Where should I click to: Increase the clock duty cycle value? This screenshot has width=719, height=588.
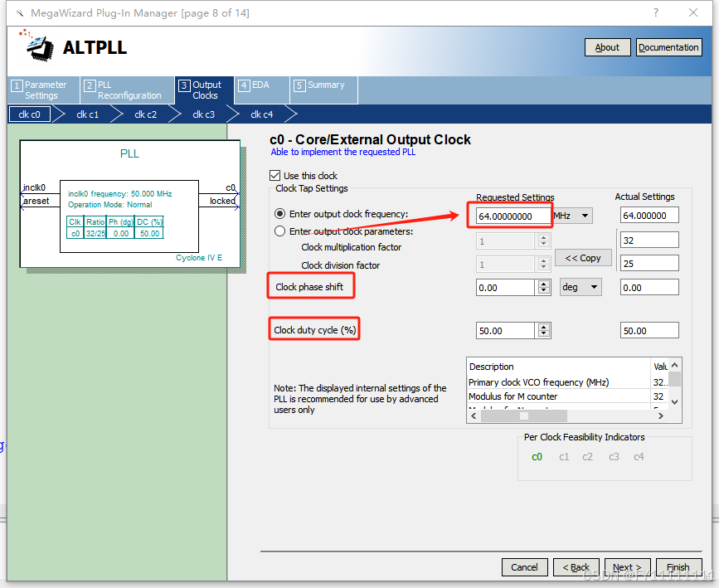[544, 327]
